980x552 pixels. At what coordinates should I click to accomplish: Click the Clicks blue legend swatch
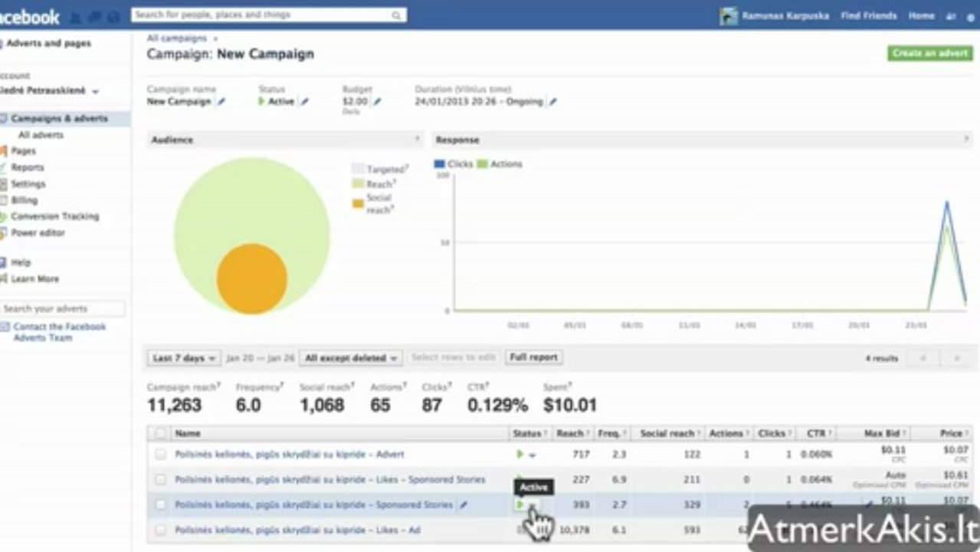pyautogui.click(x=439, y=163)
